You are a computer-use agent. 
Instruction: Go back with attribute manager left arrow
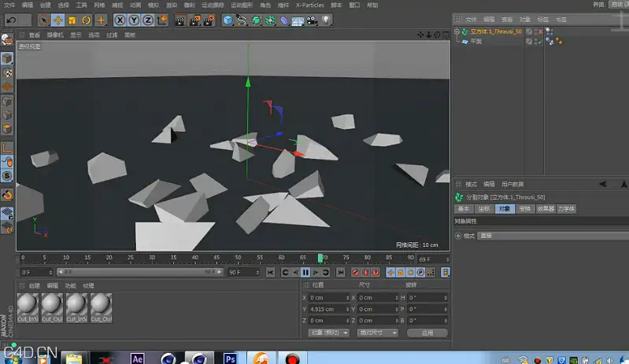[602, 184]
